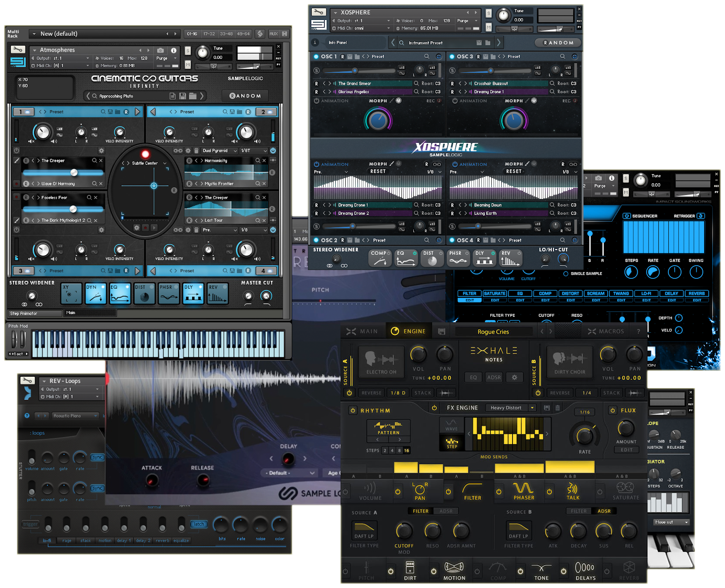Screen dimensions: 725x588
Task: Toggle the Rhythm power button in Exhale
Action: tap(353, 410)
